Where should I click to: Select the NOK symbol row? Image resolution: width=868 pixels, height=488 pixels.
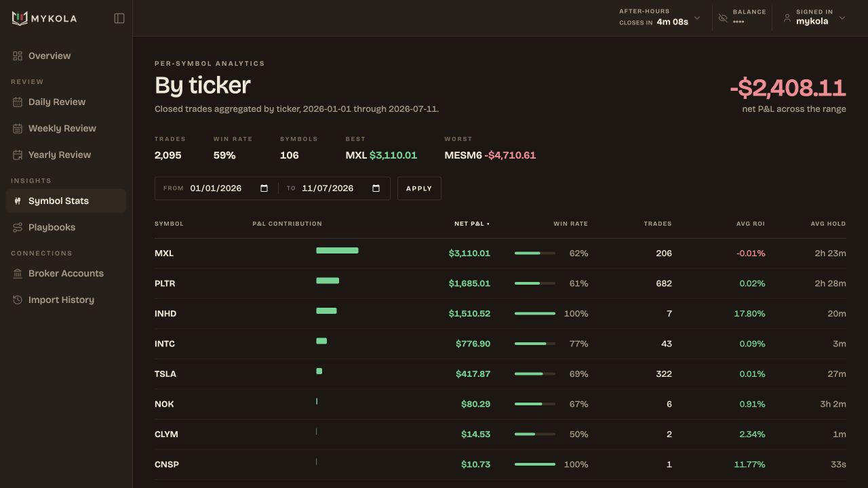click(500, 404)
